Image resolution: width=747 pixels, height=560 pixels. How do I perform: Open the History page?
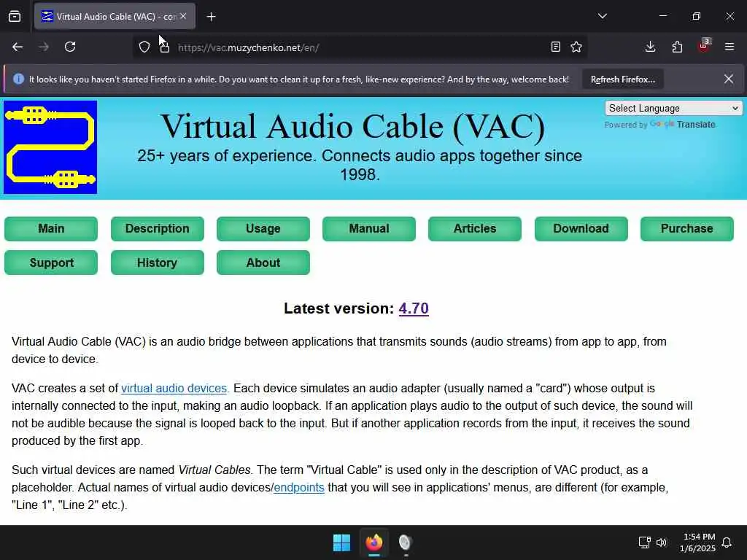click(158, 262)
